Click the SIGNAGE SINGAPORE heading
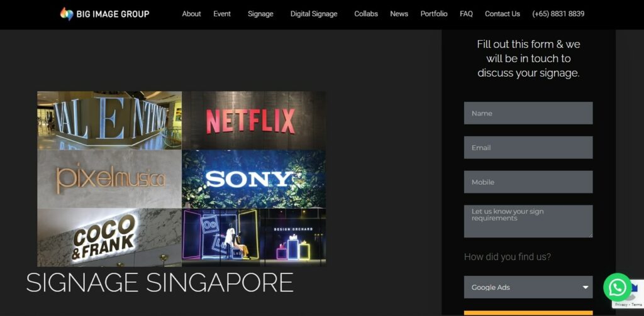 160,282
